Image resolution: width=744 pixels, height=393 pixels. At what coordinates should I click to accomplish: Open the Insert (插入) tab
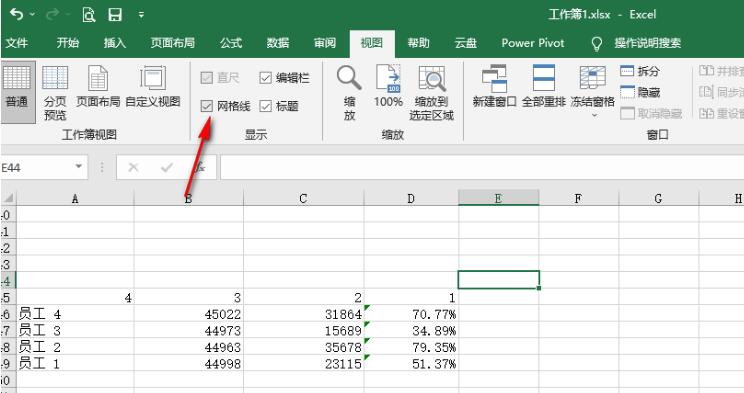coord(115,43)
